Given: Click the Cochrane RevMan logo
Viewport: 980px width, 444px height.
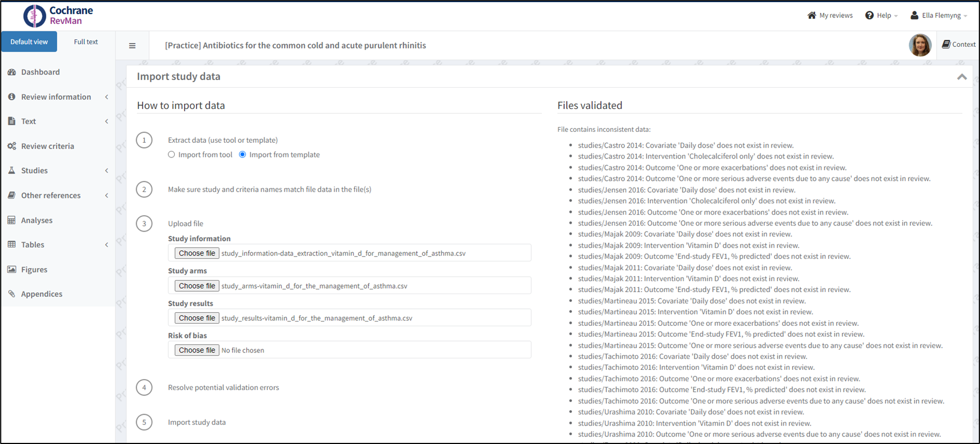Looking at the screenshot, I should pos(58,15).
